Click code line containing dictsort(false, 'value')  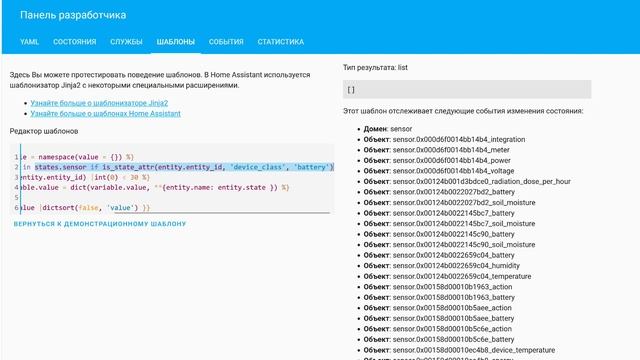(85, 208)
